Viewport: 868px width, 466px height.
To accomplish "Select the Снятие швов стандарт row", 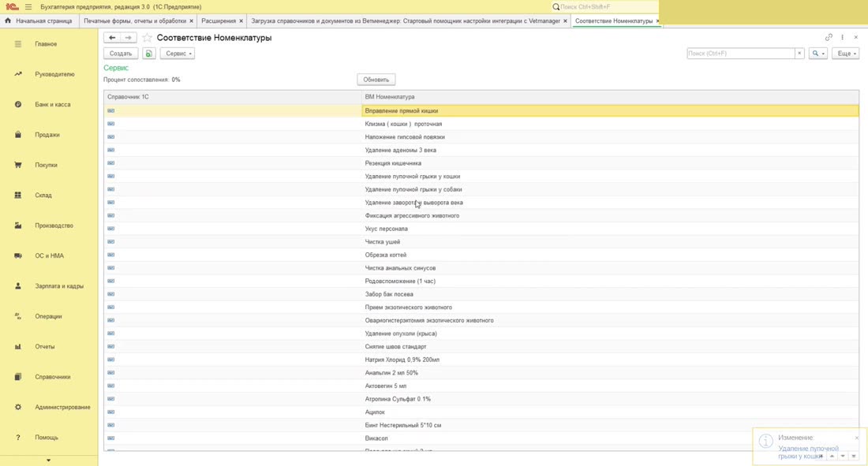I will click(x=481, y=346).
